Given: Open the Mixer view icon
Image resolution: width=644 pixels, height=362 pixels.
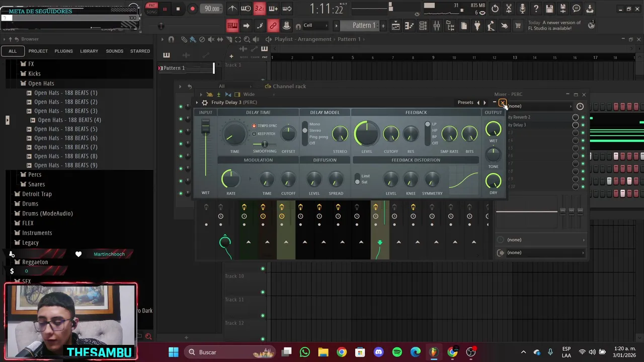Looking at the screenshot, I should point(437,26).
